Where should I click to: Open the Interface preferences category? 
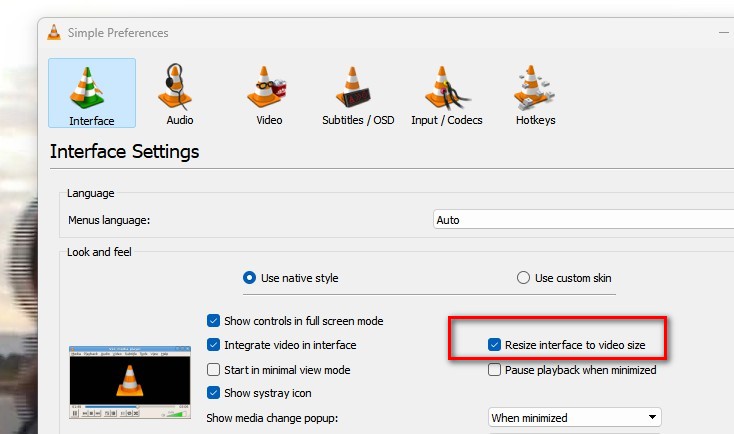[92, 93]
